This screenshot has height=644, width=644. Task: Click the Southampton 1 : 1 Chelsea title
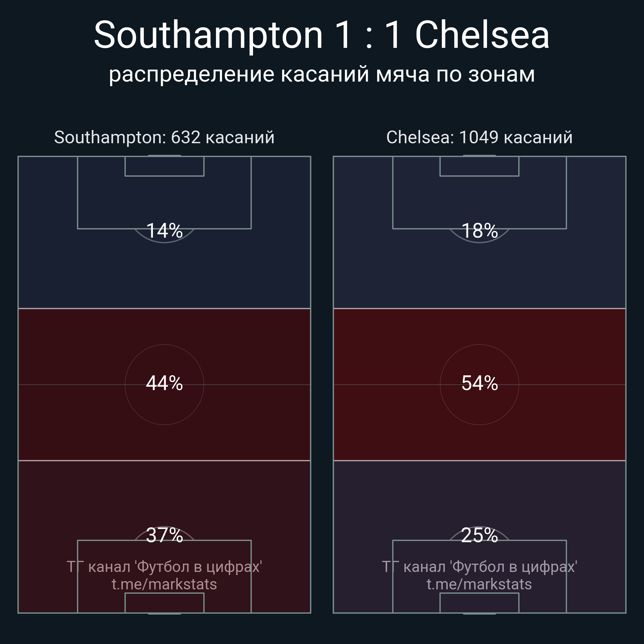tap(322, 35)
